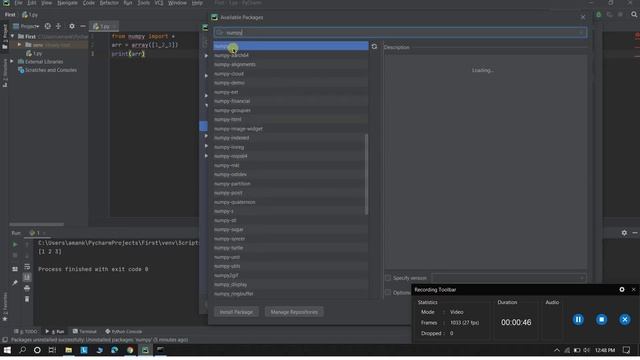Toggle soft-wrap icon in Run panel
The height and width of the screenshot is (360, 640).
coord(27,267)
